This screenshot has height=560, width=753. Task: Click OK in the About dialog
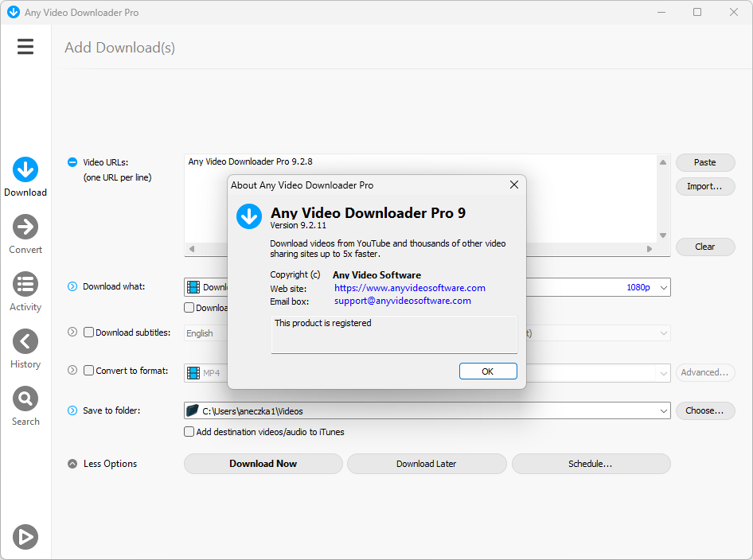click(x=488, y=371)
